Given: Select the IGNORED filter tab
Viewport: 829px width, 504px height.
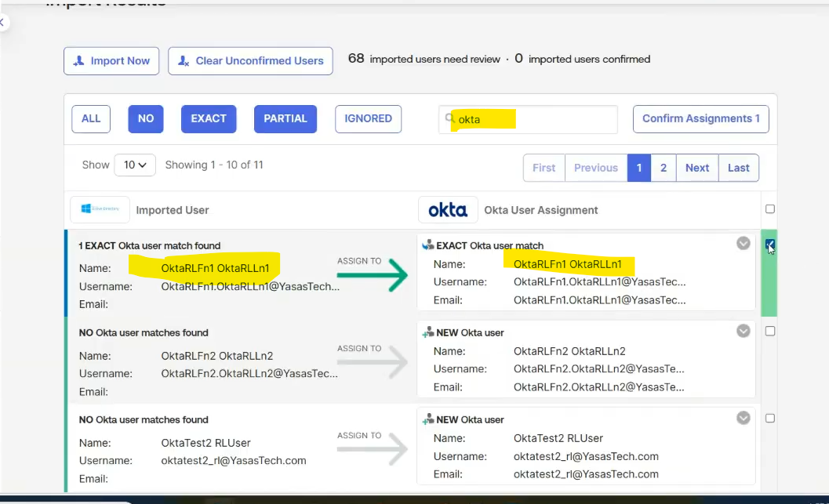Looking at the screenshot, I should click(x=368, y=119).
